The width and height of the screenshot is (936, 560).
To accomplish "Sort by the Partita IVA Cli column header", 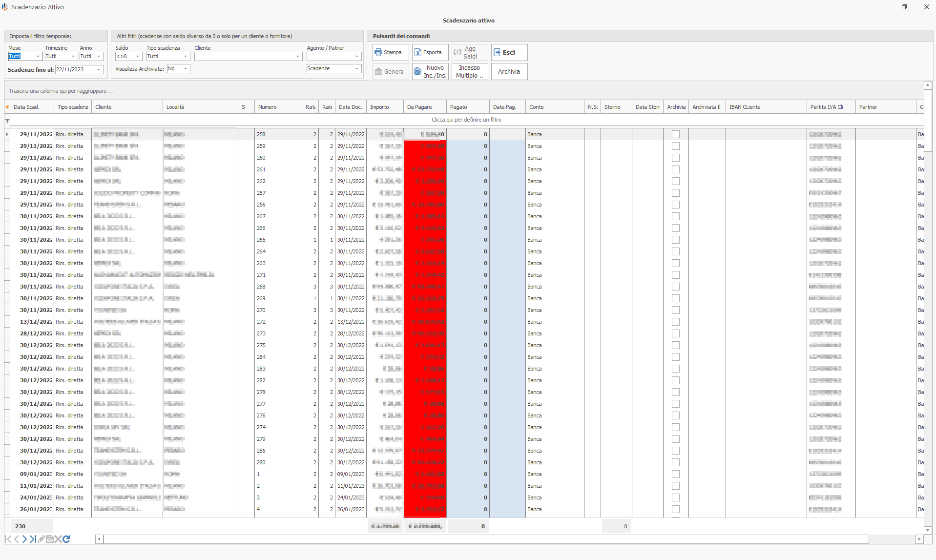I will [x=831, y=107].
